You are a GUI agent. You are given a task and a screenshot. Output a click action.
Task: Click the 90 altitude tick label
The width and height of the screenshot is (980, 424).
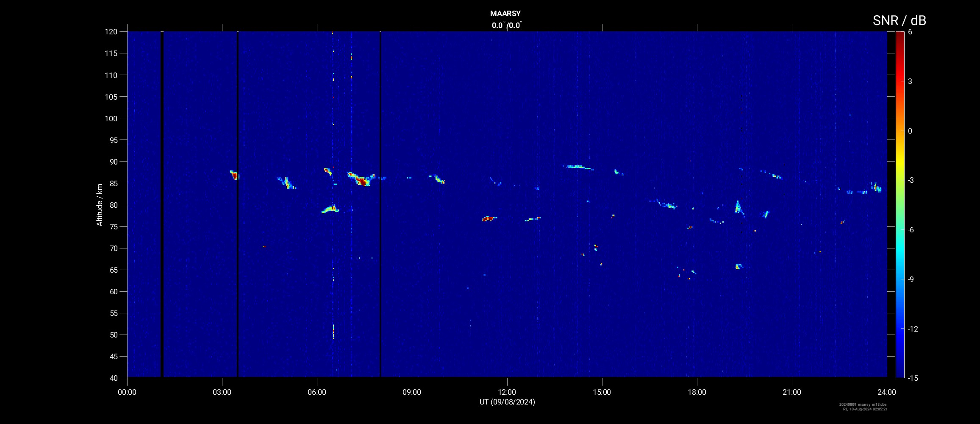coord(113,162)
